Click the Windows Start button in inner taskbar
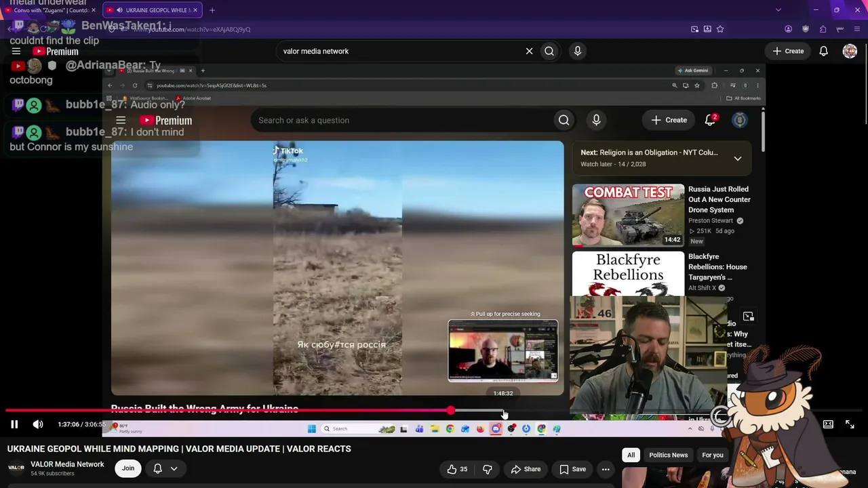Viewport: 868px width, 488px height. point(311,429)
